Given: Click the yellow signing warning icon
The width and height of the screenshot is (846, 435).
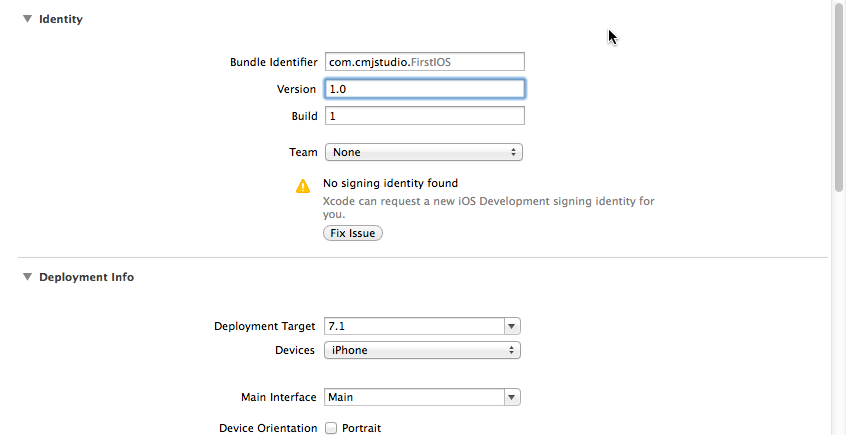Looking at the screenshot, I should [x=303, y=186].
